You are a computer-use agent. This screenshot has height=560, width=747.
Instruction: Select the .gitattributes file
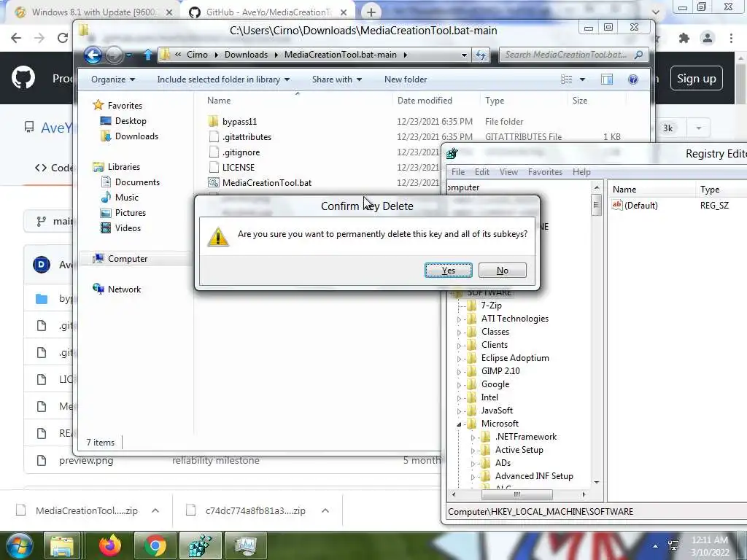(x=247, y=137)
